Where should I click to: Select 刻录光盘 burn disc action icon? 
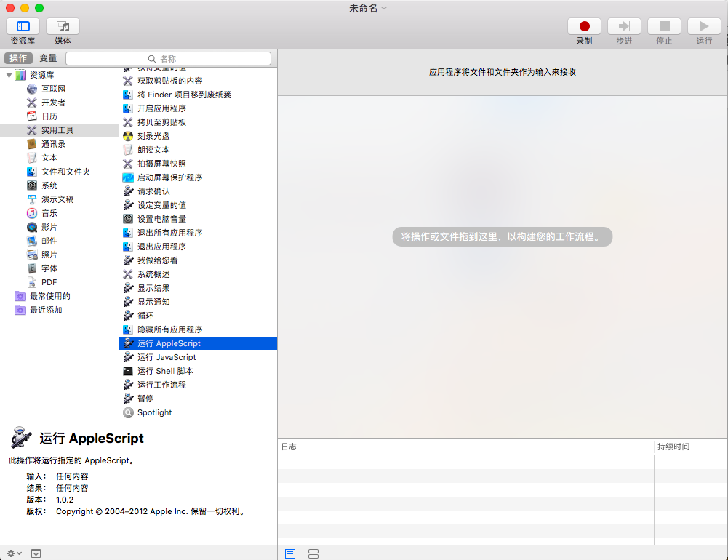(x=128, y=136)
